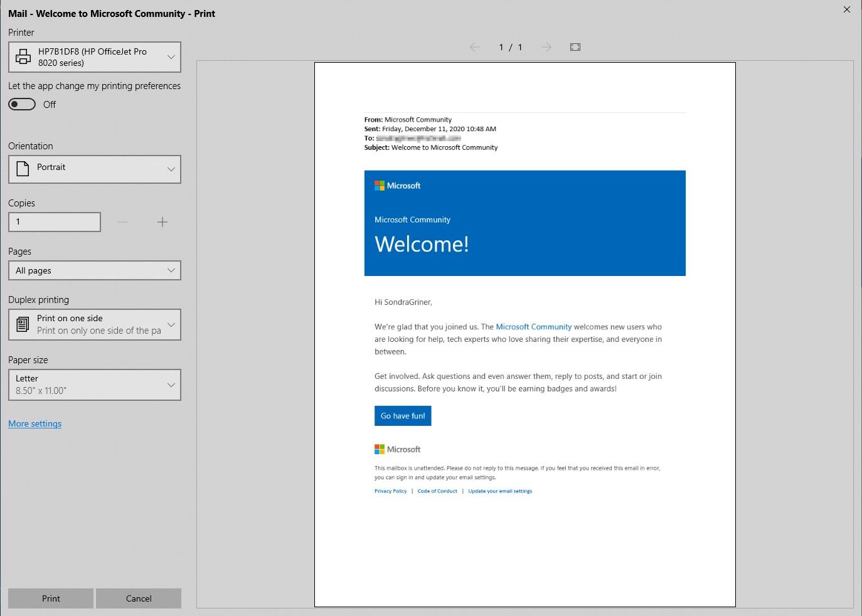The width and height of the screenshot is (862, 616).
Task: Click the fit page to window icon
Action: [575, 46]
